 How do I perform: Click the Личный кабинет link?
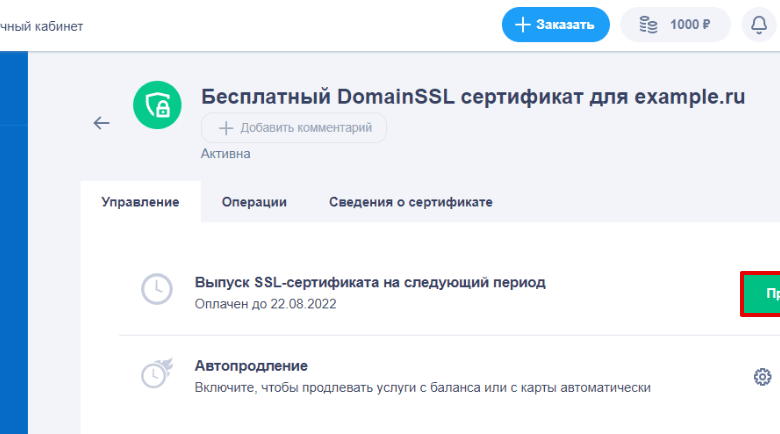pos(42,26)
